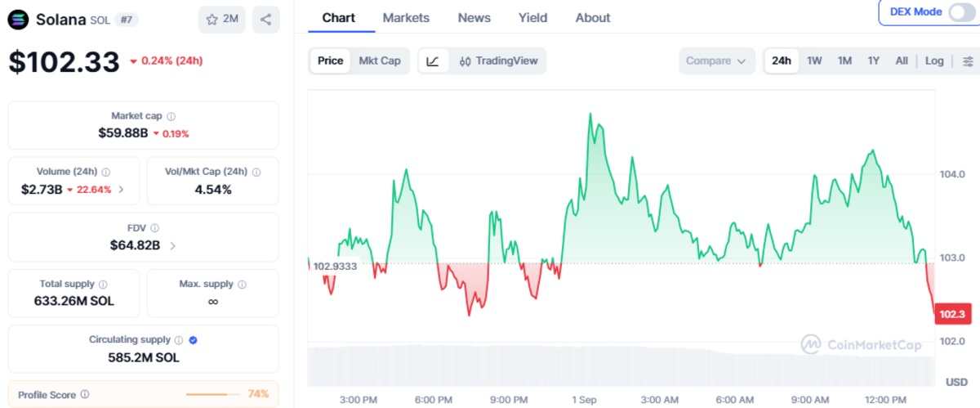980x408 pixels.
Task: Open Circulating supply info icon
Action: (178, 339)
